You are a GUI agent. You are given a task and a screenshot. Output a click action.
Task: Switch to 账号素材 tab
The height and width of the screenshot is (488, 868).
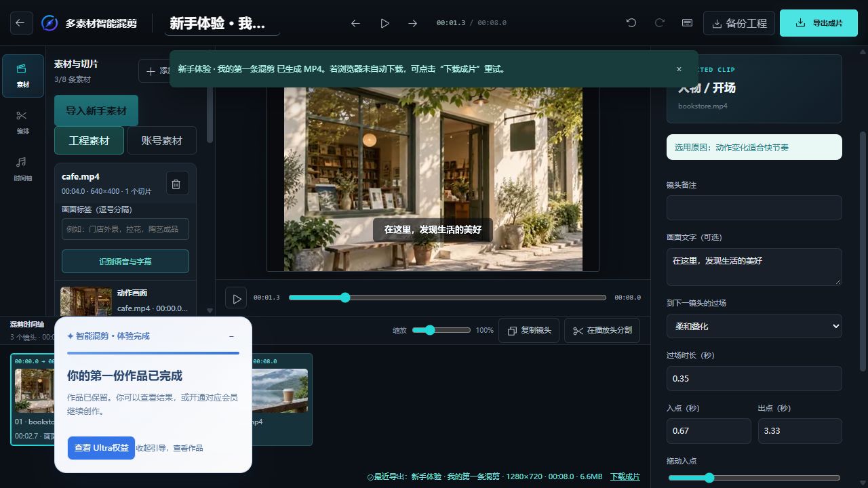click(161, 141)
